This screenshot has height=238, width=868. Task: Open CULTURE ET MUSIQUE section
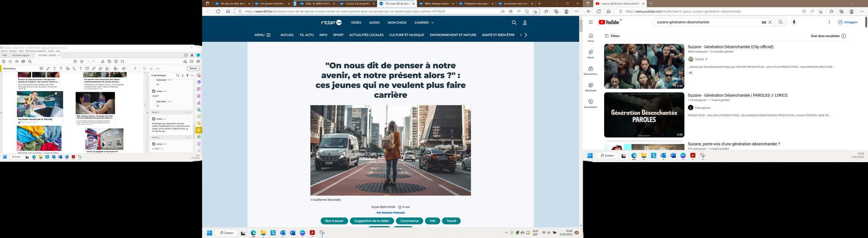click(407, 35)
